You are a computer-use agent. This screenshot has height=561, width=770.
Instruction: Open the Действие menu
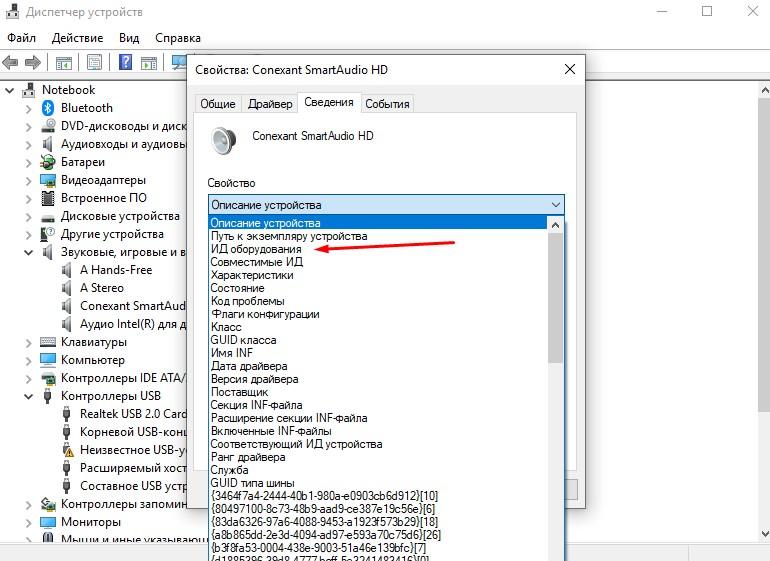click(x=77, y=37)
